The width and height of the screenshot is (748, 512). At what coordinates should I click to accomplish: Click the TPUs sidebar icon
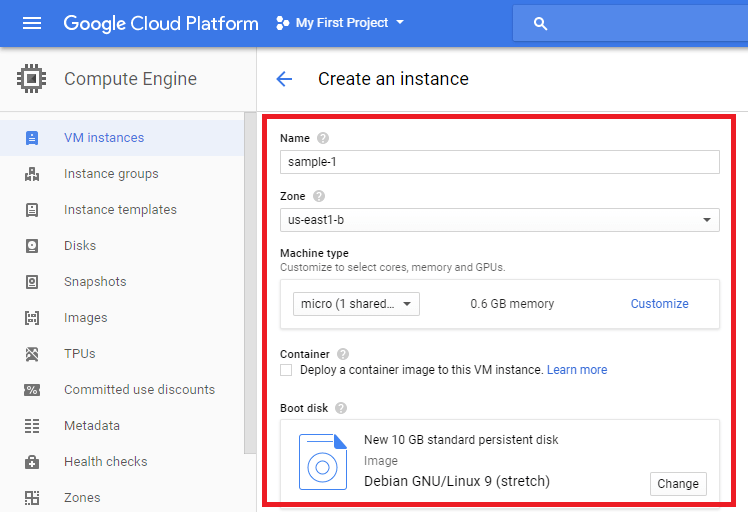click(32, 354)
